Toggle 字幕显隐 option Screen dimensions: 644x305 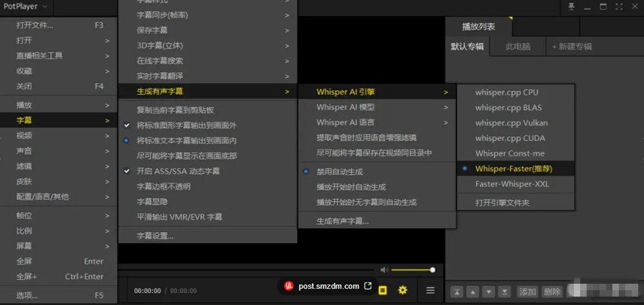[208, 201]
